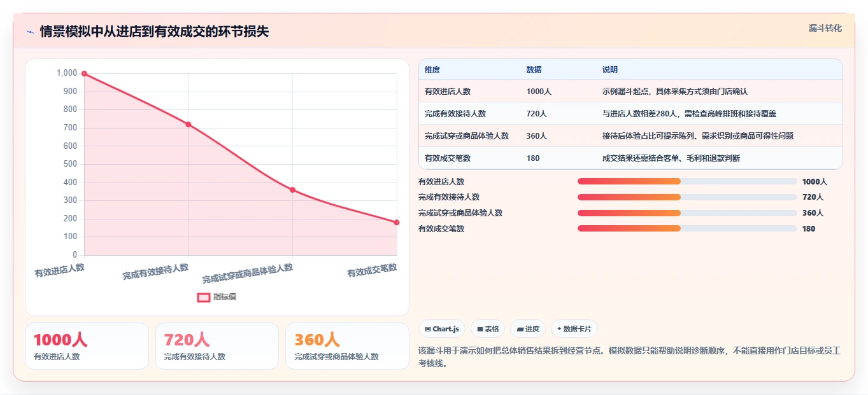This screenshot has width=868, height=395.
Task: Click the progress value 720人
Action: (813, 197)
